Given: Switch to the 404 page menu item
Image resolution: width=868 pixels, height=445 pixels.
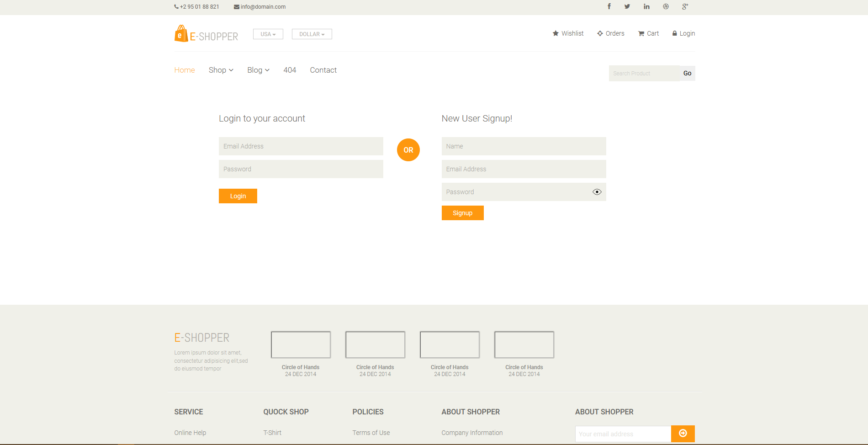Looking at the screenshot, I should coord(290,70).
